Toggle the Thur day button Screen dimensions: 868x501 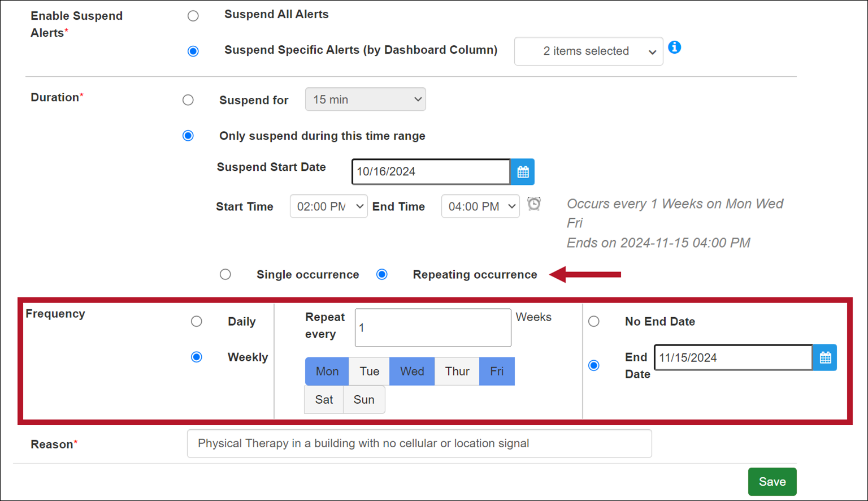(x=457, y=372)
